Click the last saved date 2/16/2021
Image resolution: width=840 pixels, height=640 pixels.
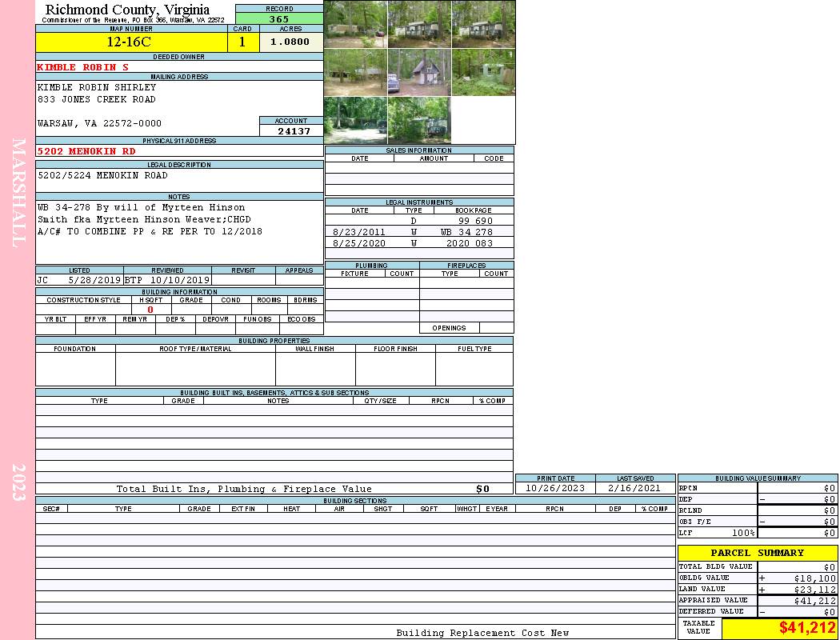[634, 488]
